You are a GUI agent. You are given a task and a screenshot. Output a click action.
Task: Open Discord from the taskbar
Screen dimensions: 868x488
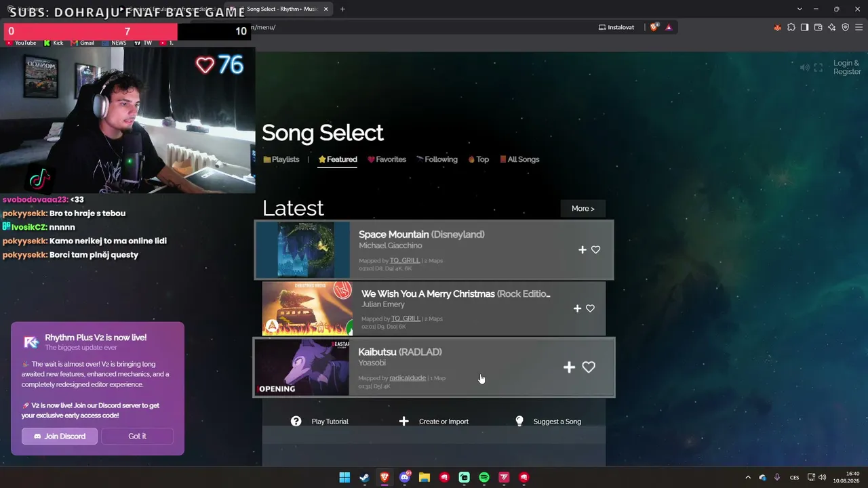405,477
